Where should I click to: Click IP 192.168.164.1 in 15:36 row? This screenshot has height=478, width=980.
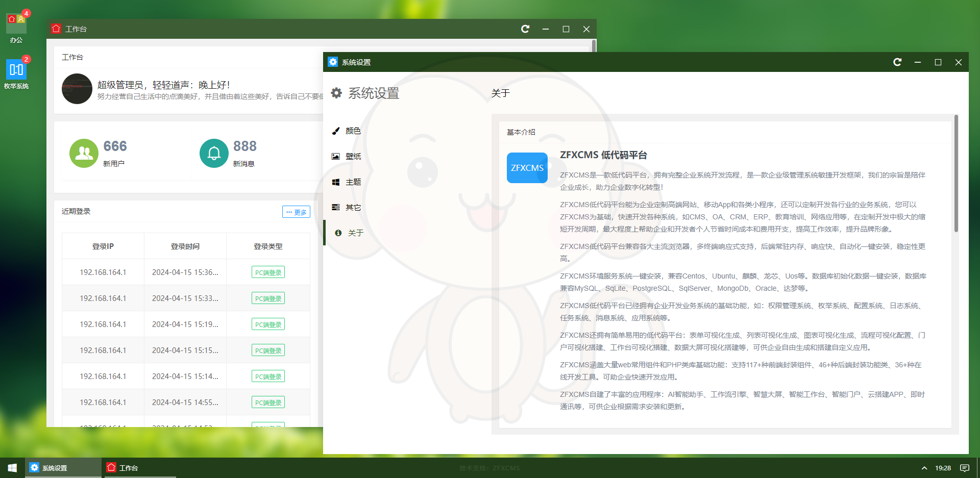(x=103, y=272)
